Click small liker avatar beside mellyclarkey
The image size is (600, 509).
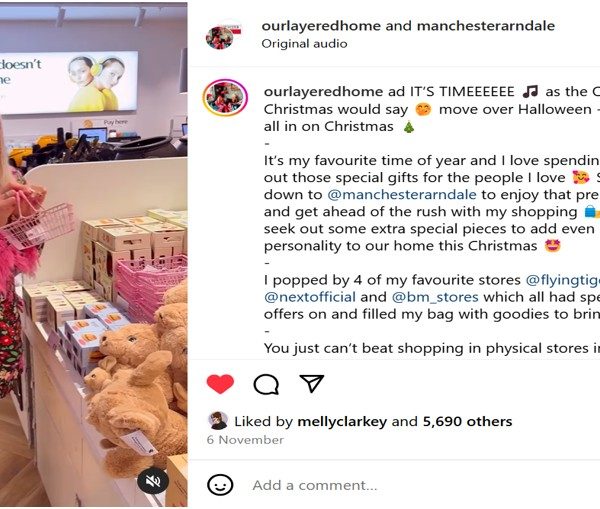click(218, 421)
